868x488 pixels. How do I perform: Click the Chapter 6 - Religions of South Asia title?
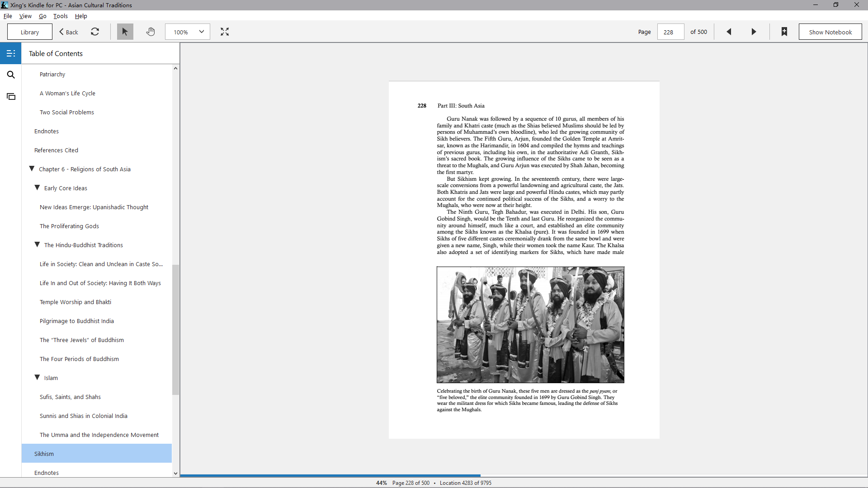point(85,169)
